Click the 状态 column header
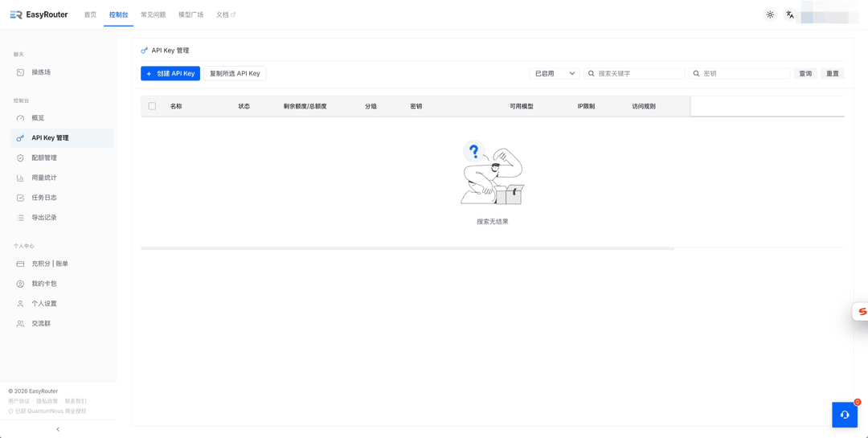Screen dimensions: 868x438 tap(244, 106)
